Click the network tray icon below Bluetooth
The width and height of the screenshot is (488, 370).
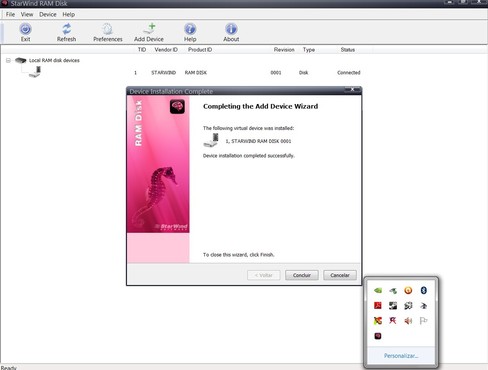423,305
